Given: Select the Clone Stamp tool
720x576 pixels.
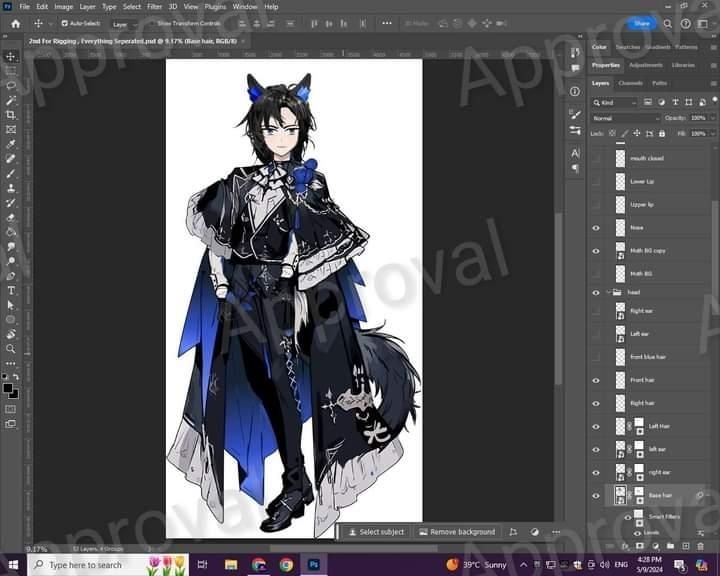Looking at the screenshot, I should pyautogui.click(x=11, y=188).
